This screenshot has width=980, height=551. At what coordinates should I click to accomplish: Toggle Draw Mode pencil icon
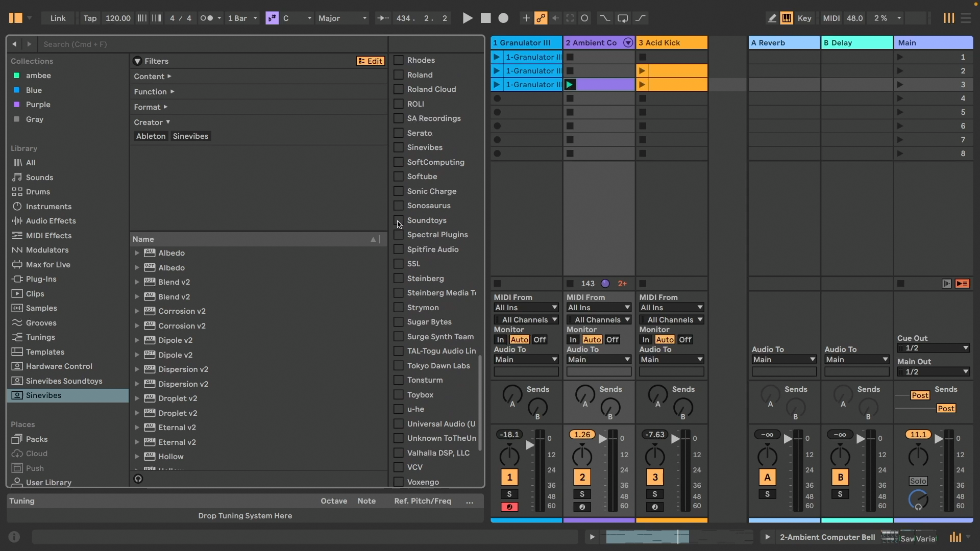coord(772,18)
